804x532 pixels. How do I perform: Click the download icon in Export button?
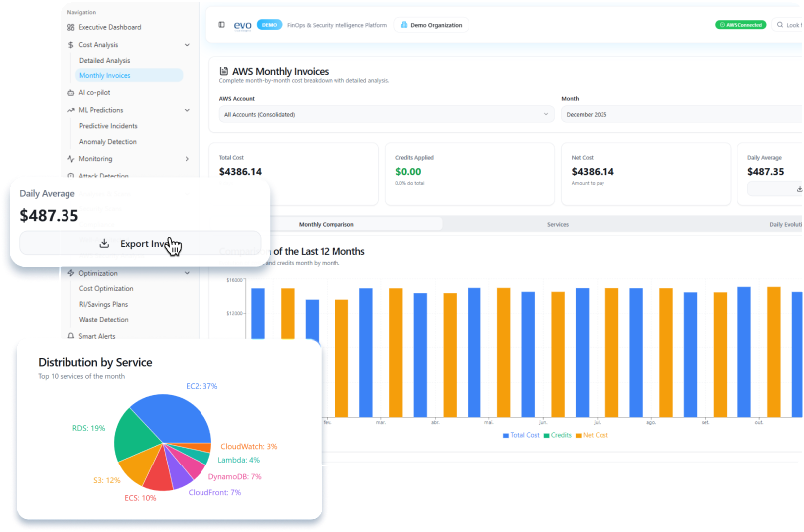pos(104,243)
